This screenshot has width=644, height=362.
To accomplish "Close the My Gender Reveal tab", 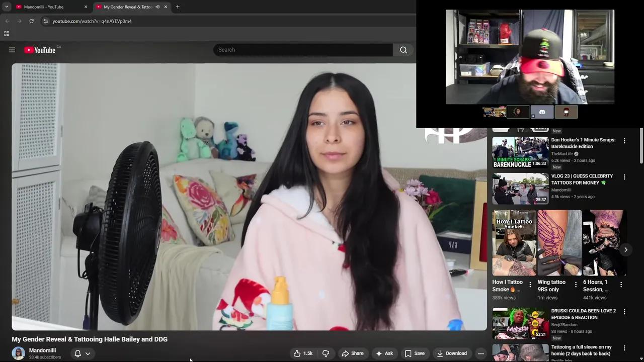I will pos(166,7).
